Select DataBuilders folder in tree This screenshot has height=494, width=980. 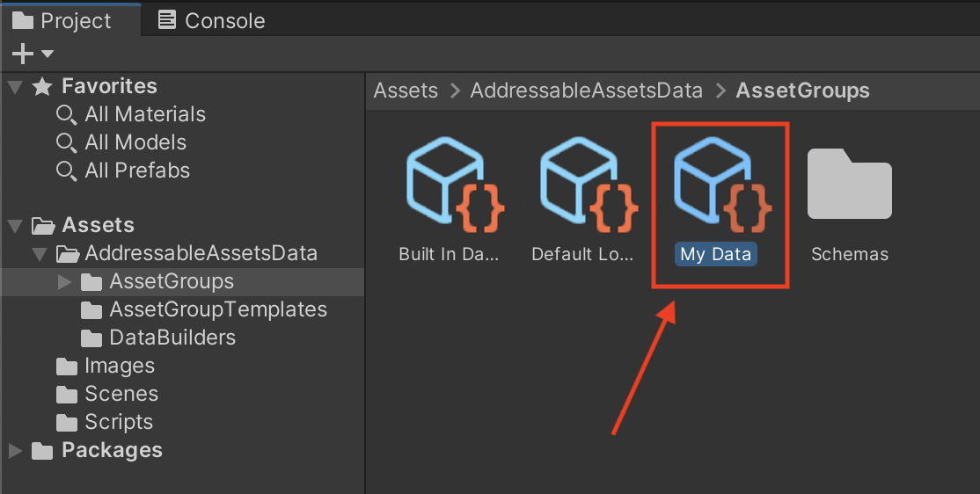(172, 338)
